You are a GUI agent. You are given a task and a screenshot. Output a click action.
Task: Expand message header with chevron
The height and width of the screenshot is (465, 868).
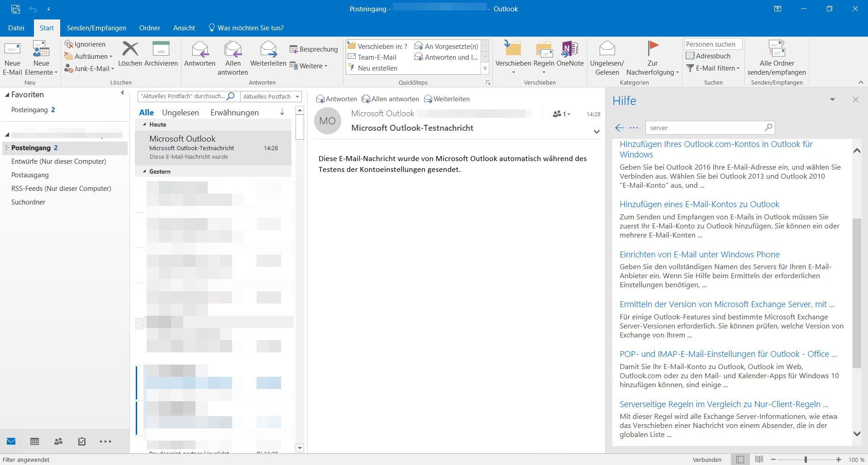click(596, 132)
